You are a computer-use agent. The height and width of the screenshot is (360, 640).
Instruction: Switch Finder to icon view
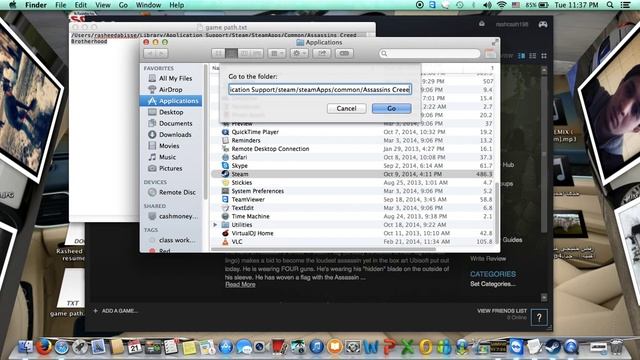pos(218,53)
